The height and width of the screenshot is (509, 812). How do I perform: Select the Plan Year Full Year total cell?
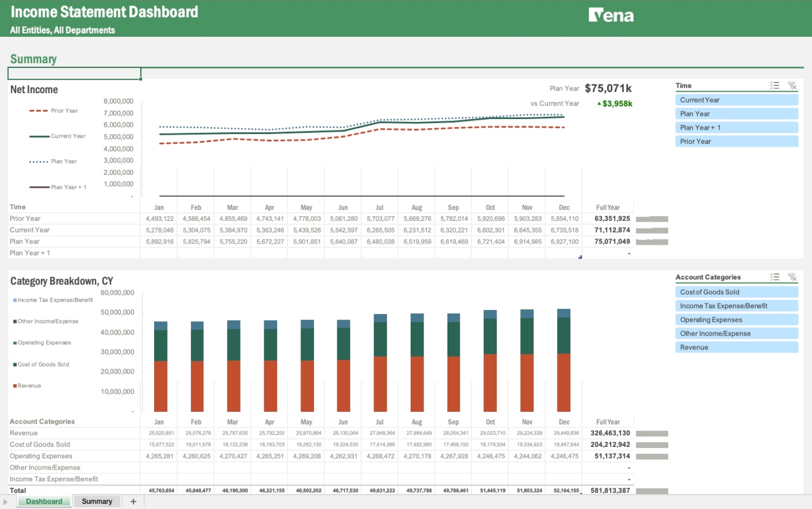coord(612,242)
